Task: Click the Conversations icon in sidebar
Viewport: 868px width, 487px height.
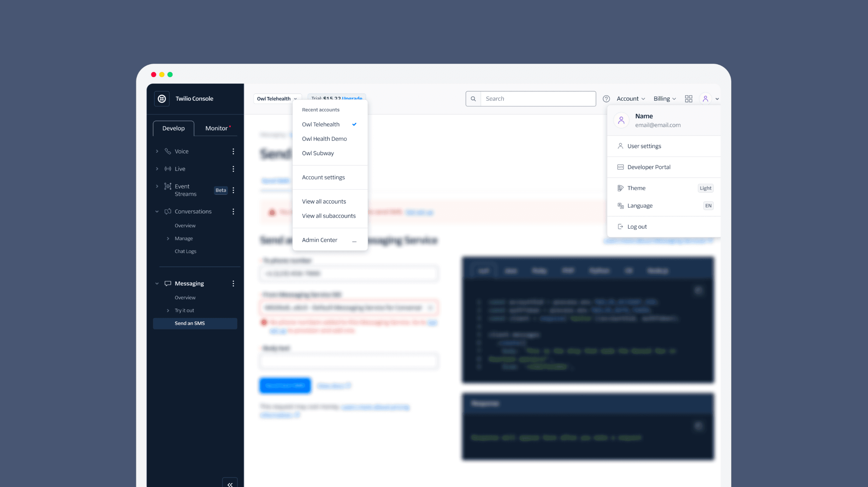Action: (x=167, y=211)
